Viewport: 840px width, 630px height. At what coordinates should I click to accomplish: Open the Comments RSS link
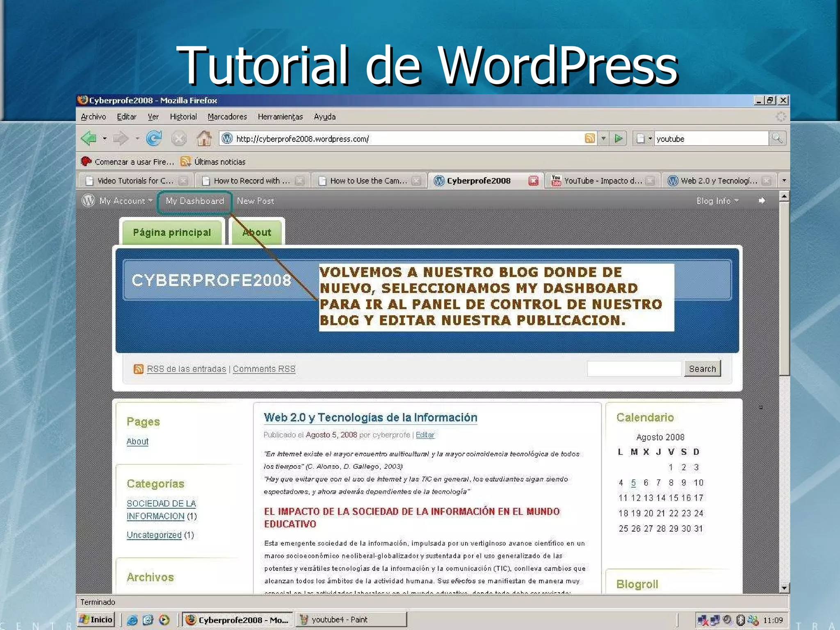coord(264,369)
